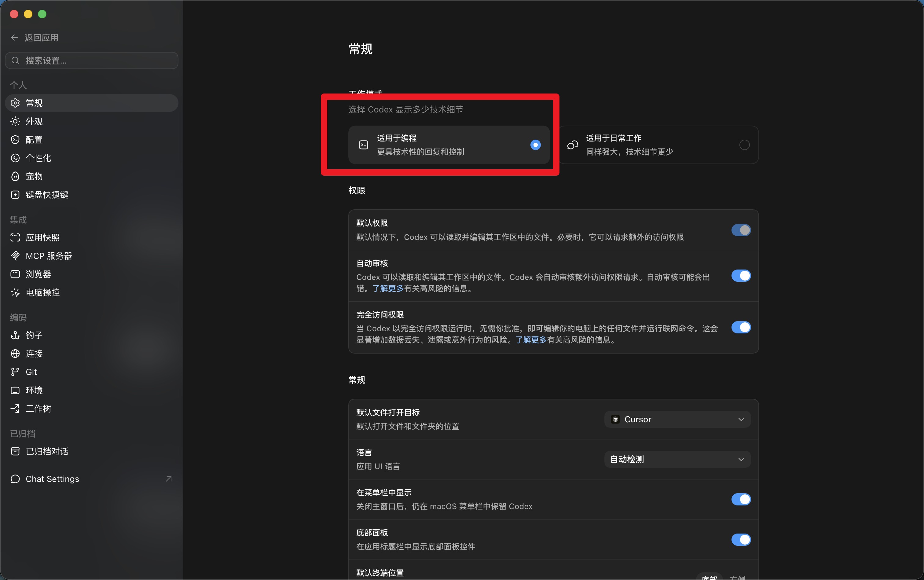Click the 应用快照 capture icon

pyautogui.click(x=15, y=237)
